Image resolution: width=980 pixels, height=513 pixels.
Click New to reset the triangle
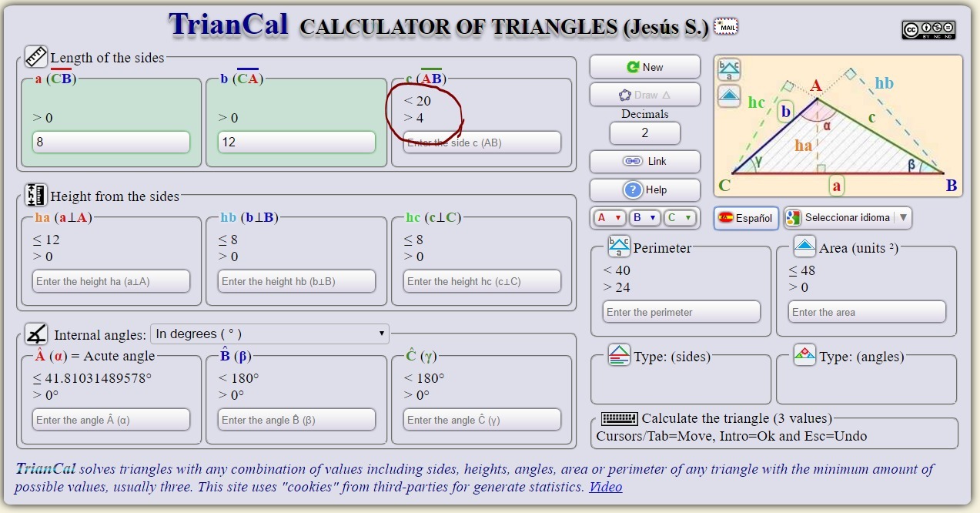(x=645, y=67)
